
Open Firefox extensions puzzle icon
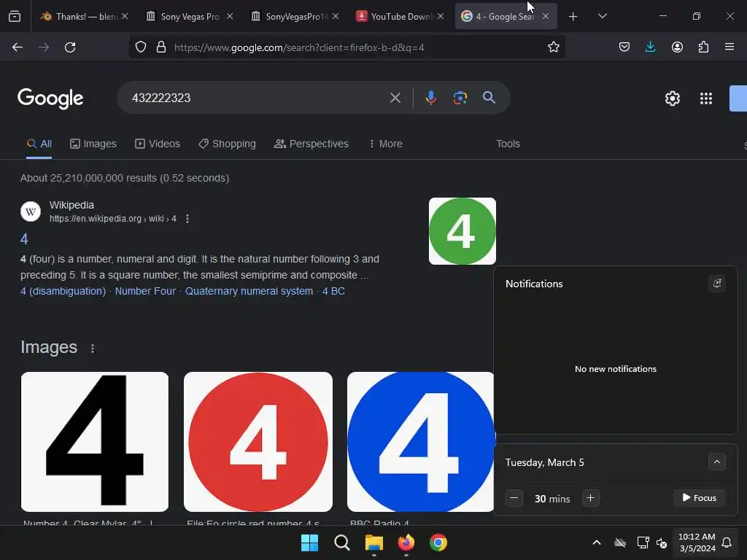pos(703,47)
